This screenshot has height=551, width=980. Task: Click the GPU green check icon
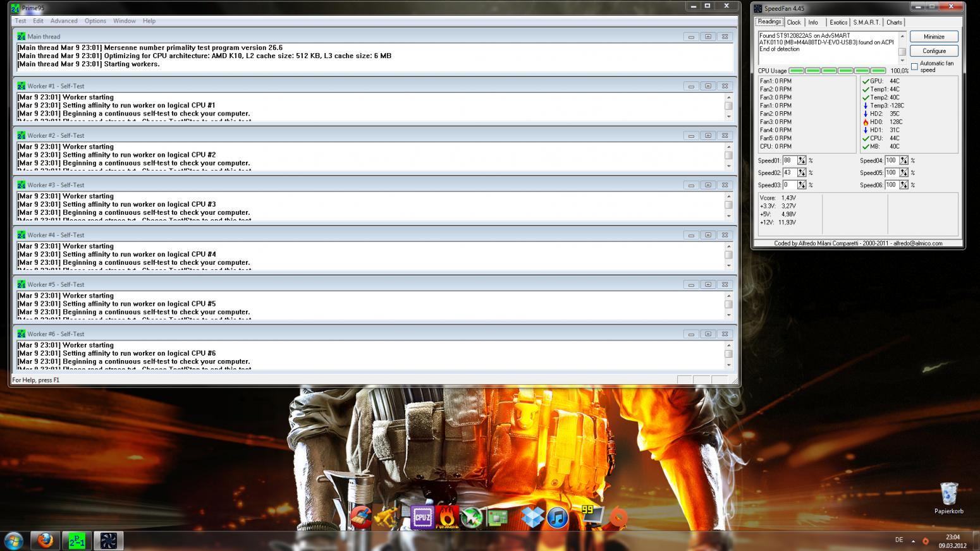[x=866, y=81]
